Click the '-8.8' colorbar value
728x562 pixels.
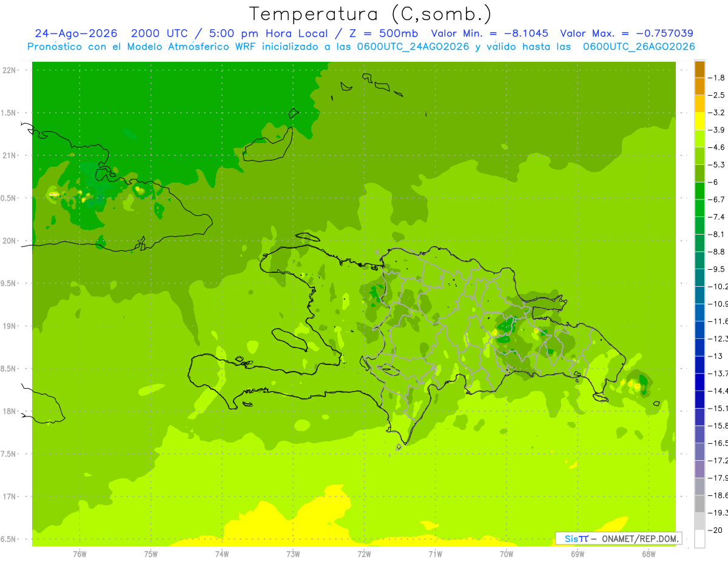point(716,252)
